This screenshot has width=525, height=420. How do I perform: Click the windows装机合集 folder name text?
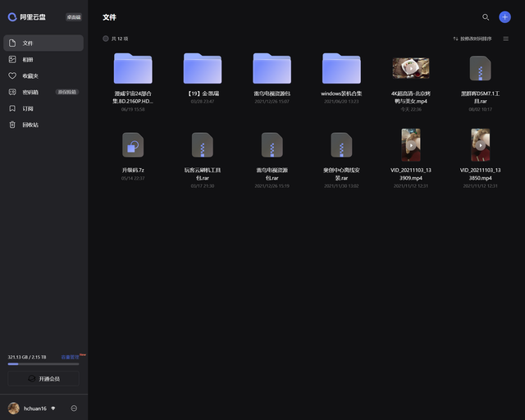pyautogui.click(x=341, y=94)
